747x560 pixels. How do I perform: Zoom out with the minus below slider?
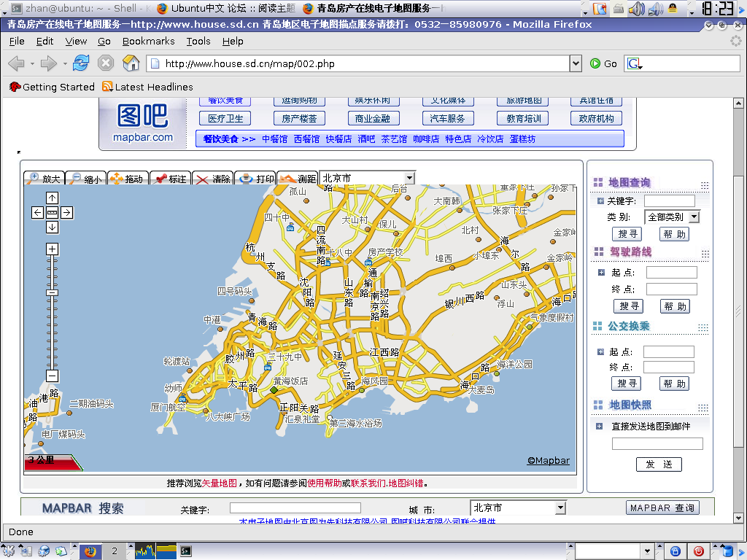point(53,376)
